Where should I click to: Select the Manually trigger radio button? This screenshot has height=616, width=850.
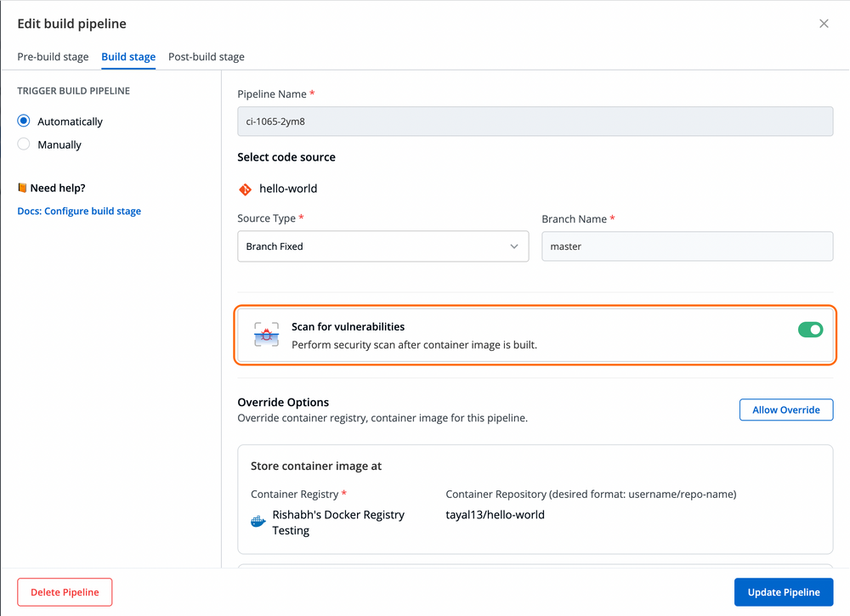[x=25, y=144]
